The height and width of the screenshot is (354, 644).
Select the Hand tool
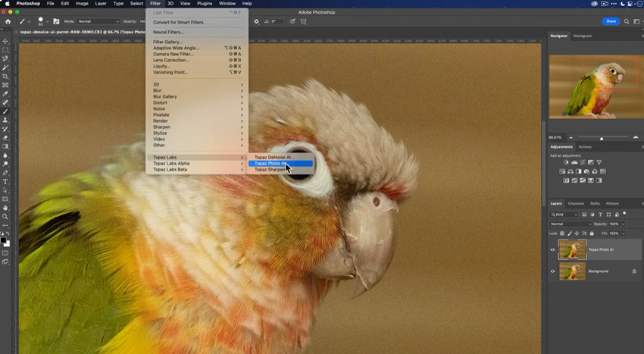pyautogui.click(x=5, y=208)
